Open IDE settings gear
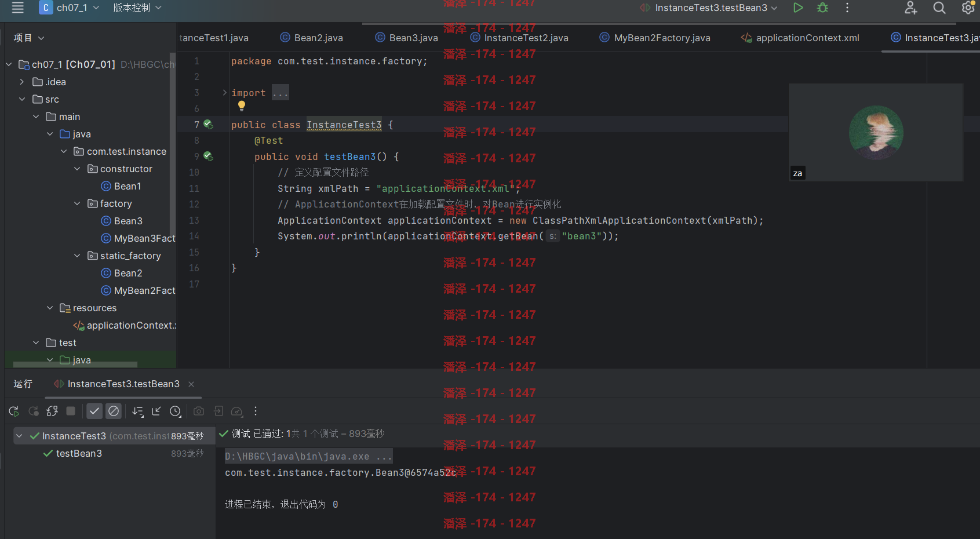The width and height of the screenshot is (980, 539). 968,8
